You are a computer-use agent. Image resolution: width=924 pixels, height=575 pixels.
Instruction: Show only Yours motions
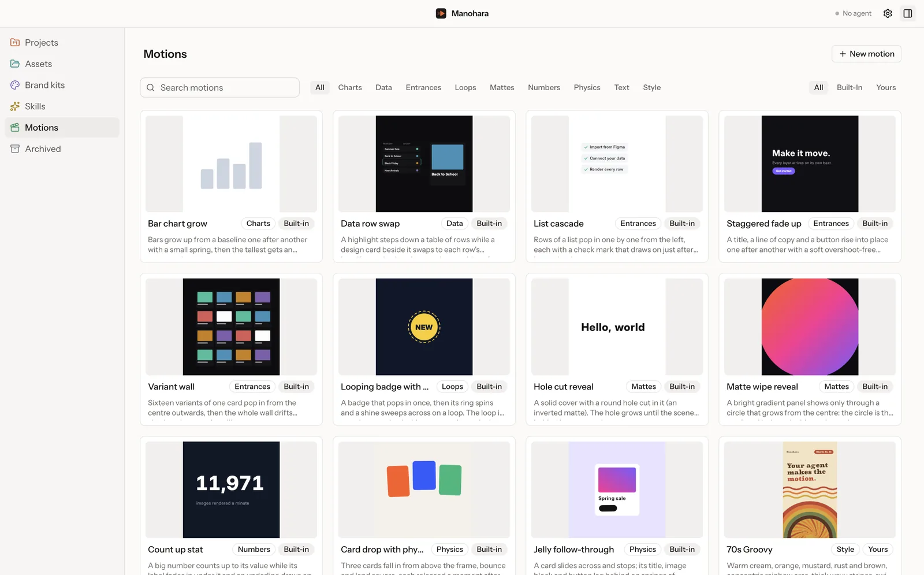coord(886,88)
